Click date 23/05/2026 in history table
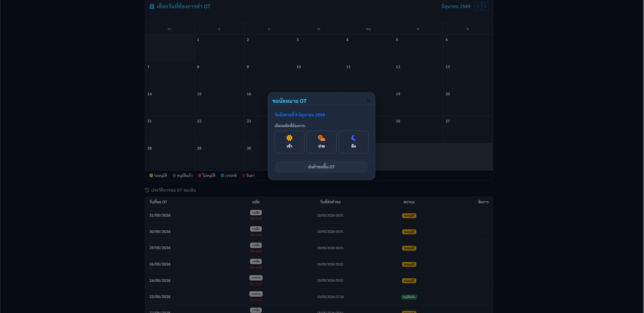This screenshot has height=313, width=644. click(x=160, y=297)
